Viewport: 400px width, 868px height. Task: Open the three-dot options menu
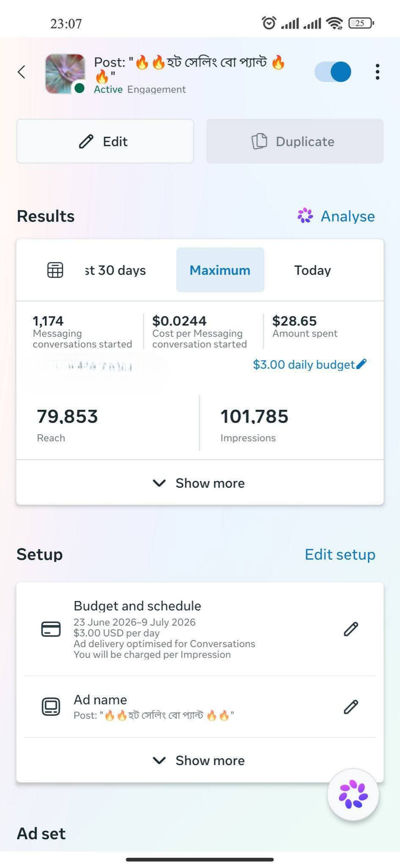pos(377,72)
